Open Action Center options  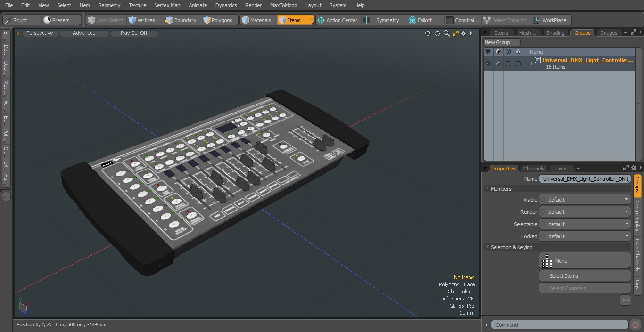tap(338, 20)
